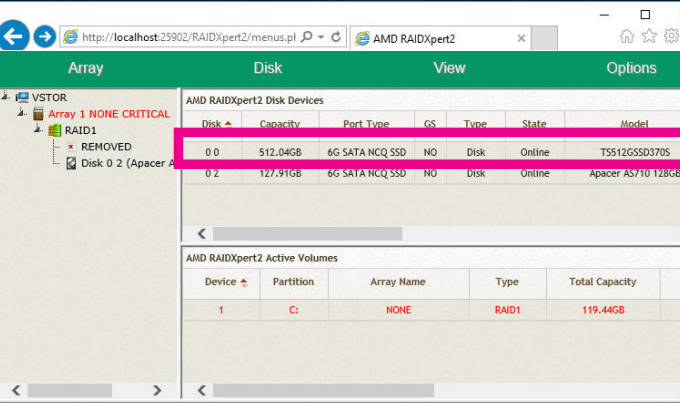Open the Array menu
The width and height of the screenshot is (680, 403).
tap(86, 68)
